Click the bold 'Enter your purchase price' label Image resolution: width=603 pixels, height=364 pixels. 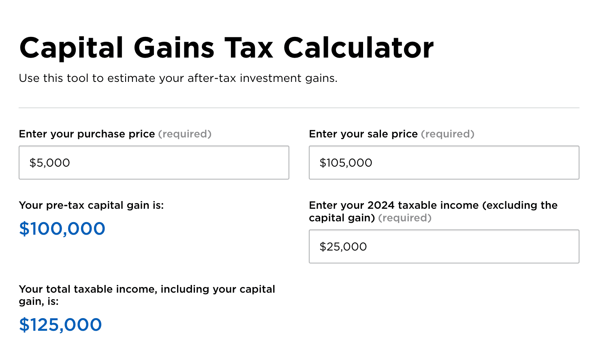tap(87, 134)
